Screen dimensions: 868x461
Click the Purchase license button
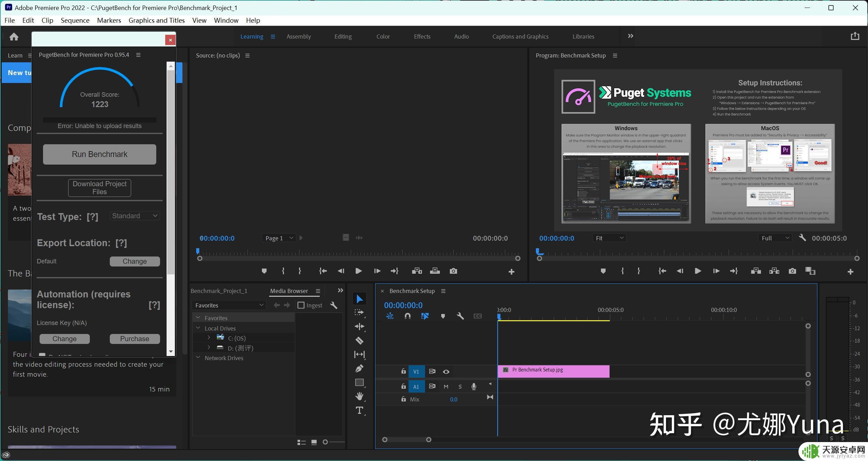(x=135, y=339)
